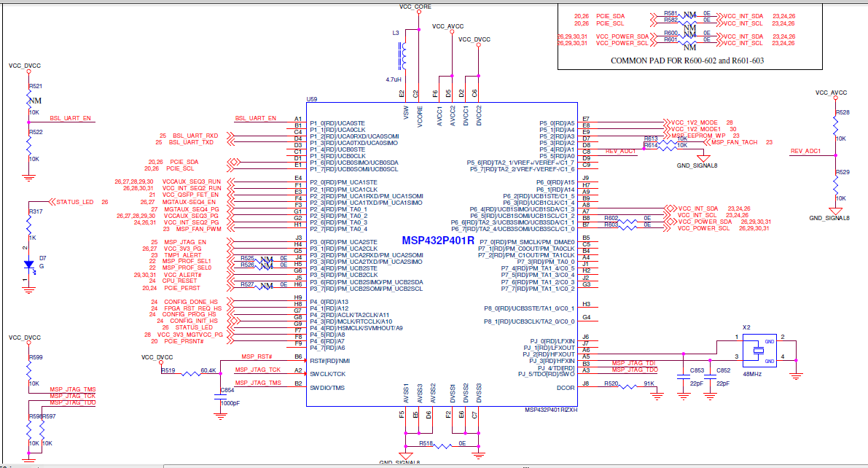Click capacitor C853 designator

pos(697,370)
